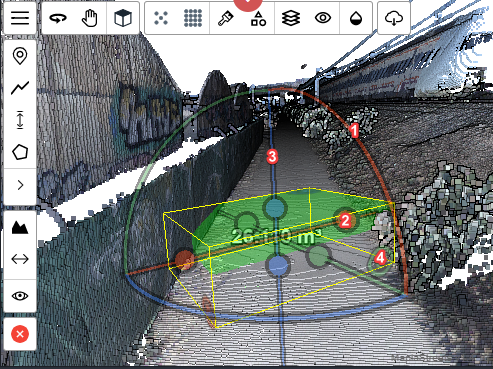Open the paintbrush coloring tool
493x369 pixels.
[226, 18]
